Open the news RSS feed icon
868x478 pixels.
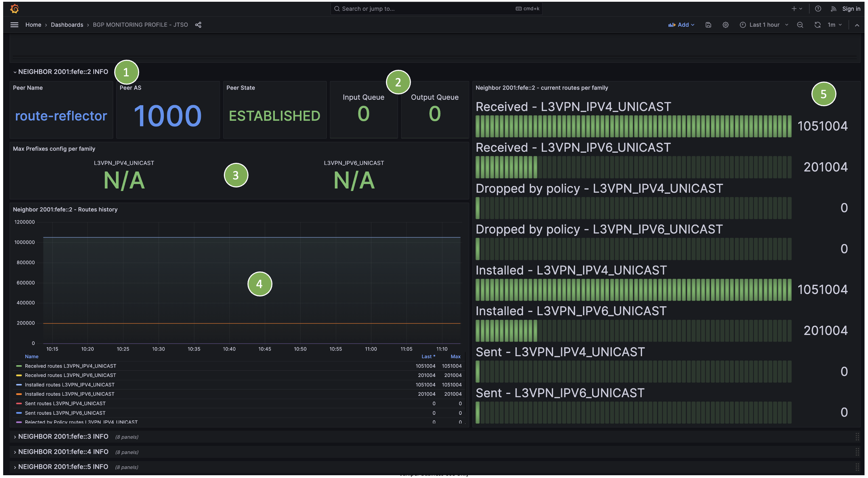833,9
